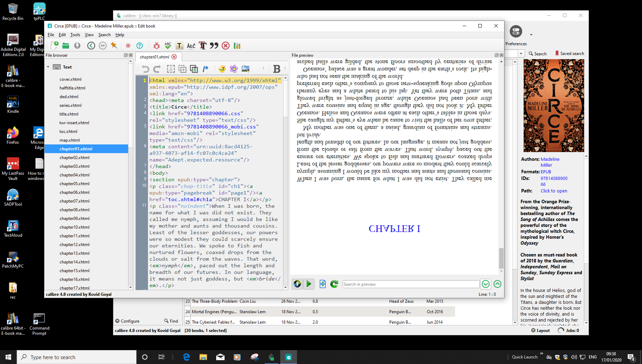This screenshot has height=364, width=642.
Task: Open the Search menu
Action: pyautogui.click(x=104, y=35)
